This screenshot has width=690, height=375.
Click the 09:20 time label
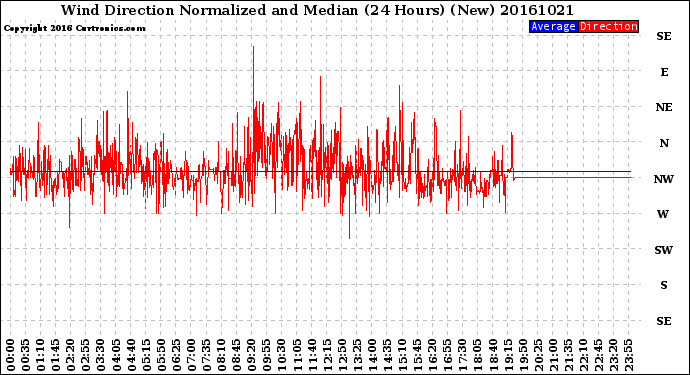click(x=252, y=355)
